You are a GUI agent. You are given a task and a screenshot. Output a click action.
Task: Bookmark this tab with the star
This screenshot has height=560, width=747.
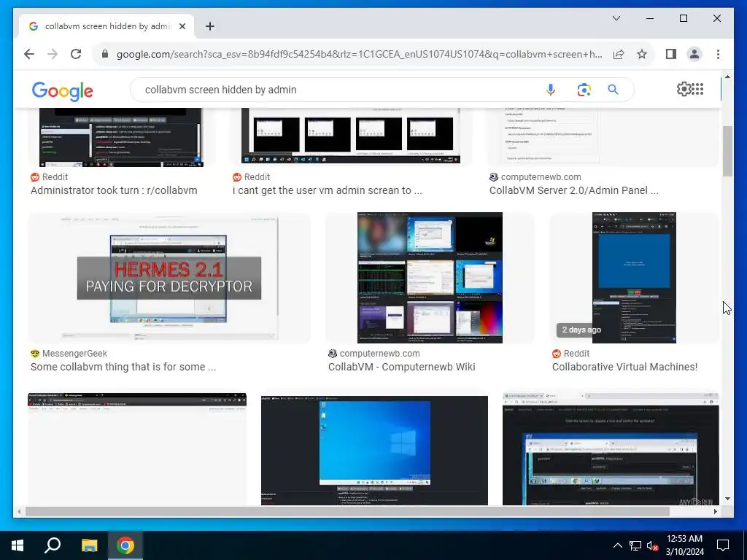pos(642,54)
